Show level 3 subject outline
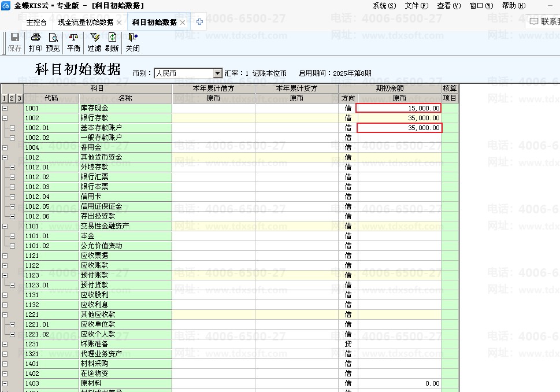 point(19,98)
